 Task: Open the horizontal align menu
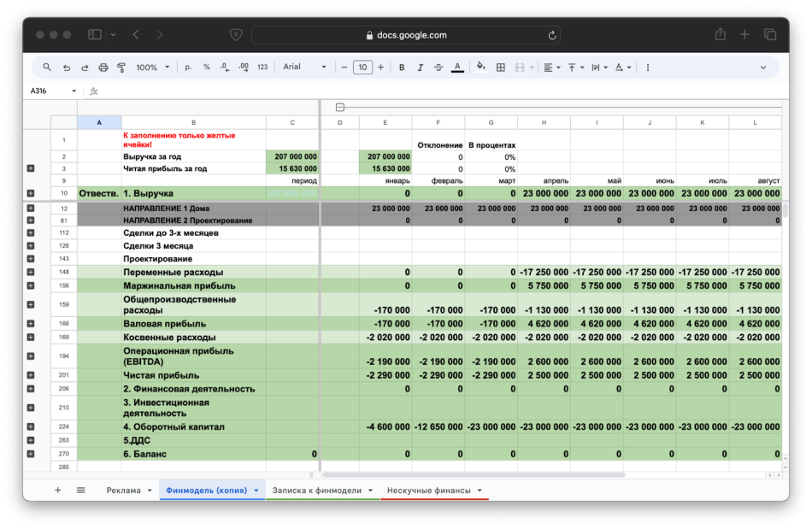(551, 68)
